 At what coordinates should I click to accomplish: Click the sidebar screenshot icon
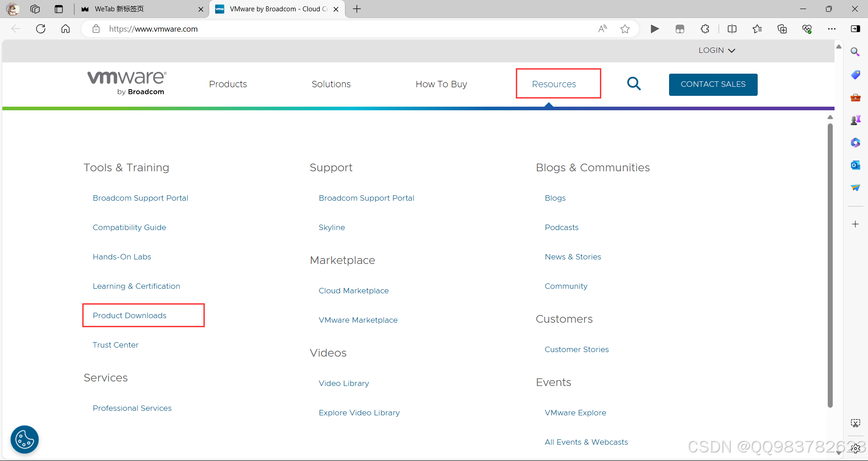(855, 423)
